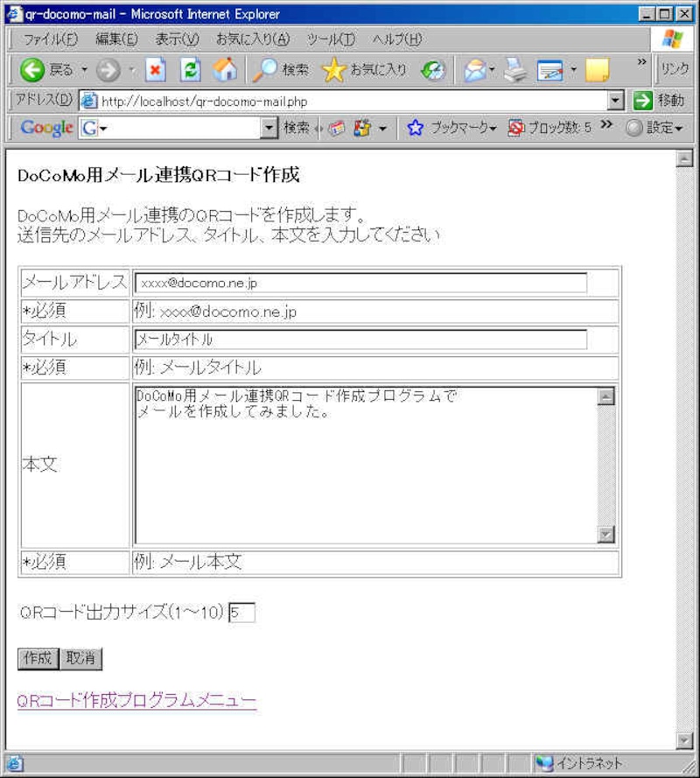This screenshot has height=778, width=700.
Task: Open the ツール(T) menu
Action: click(x=331, y=39)
